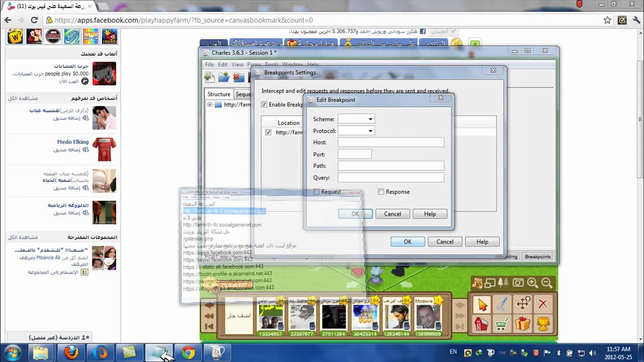Screen dimensions: 644x362
Task: Click Help in Edit Breakpoint dialog
Action: click(x=430, y=214)
